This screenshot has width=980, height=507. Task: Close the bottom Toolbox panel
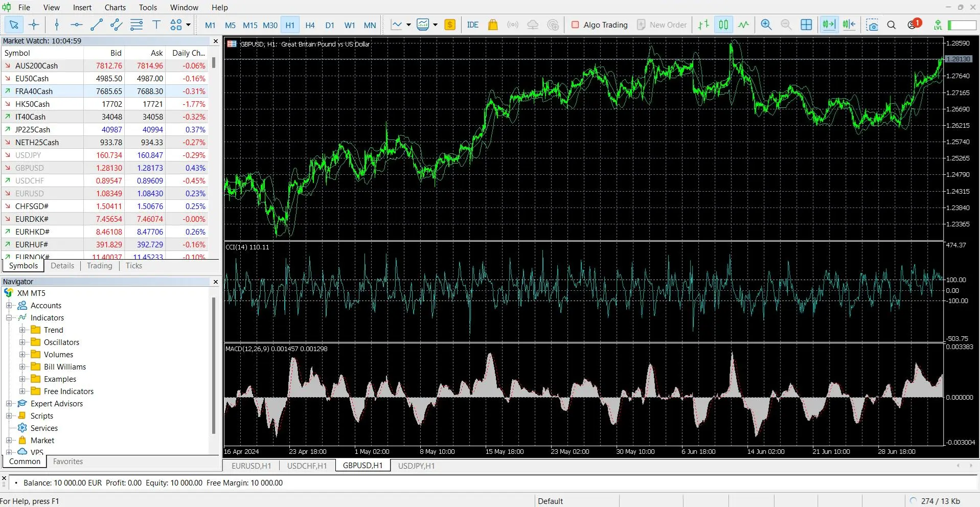[4, 478]
